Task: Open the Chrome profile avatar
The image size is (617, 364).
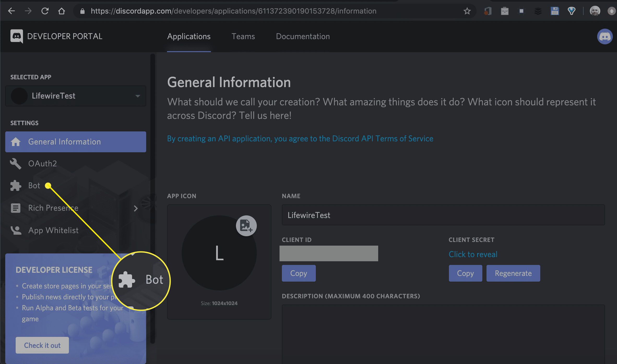Action: [x=595, y=11]
